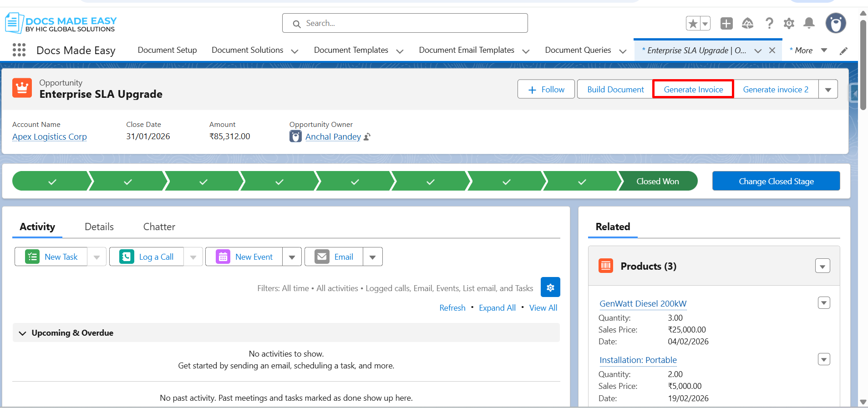Image resolution: width=868 pixels, height=408 pixels.
Task: Open Email options dropdown arrow
Action: [x=372, y=257]
